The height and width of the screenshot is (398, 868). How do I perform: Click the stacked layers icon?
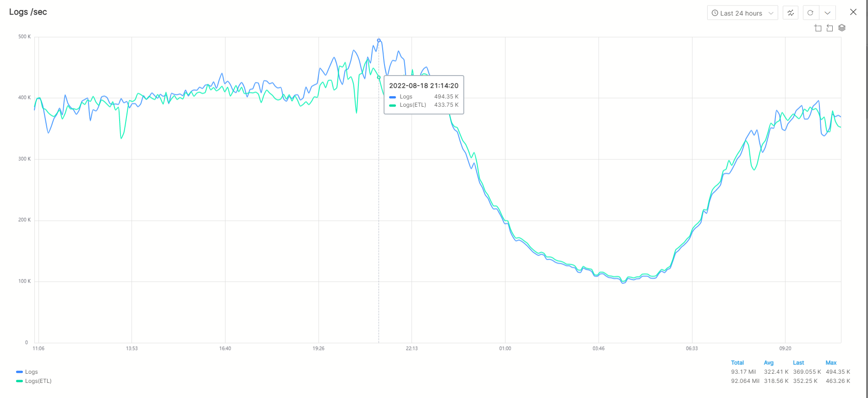point(842,28)
